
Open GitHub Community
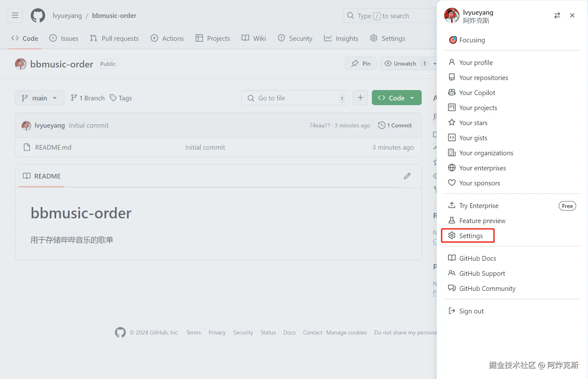point(512,288)
